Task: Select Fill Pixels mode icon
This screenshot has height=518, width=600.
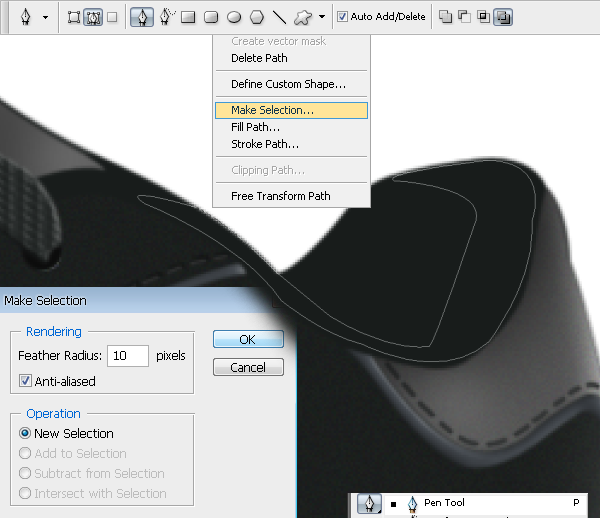Action: [x=112, y=17]
